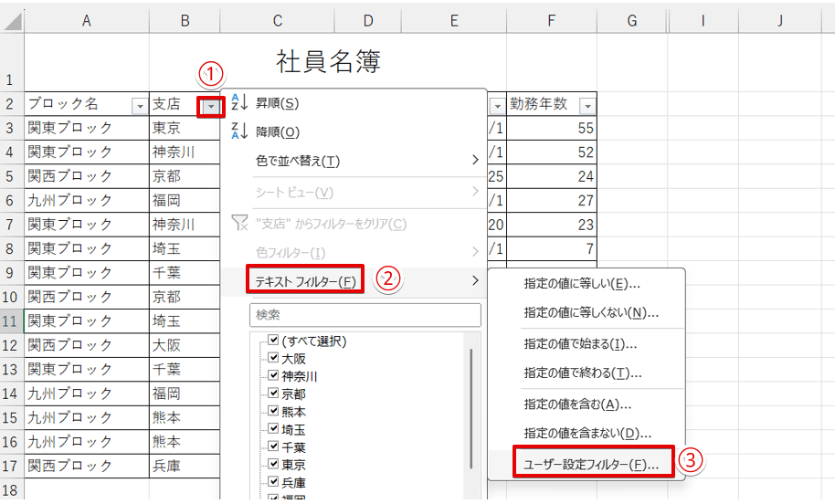
Task: Expand テキスト フィルター submenu arrow
Action: [x=475, y=280]
